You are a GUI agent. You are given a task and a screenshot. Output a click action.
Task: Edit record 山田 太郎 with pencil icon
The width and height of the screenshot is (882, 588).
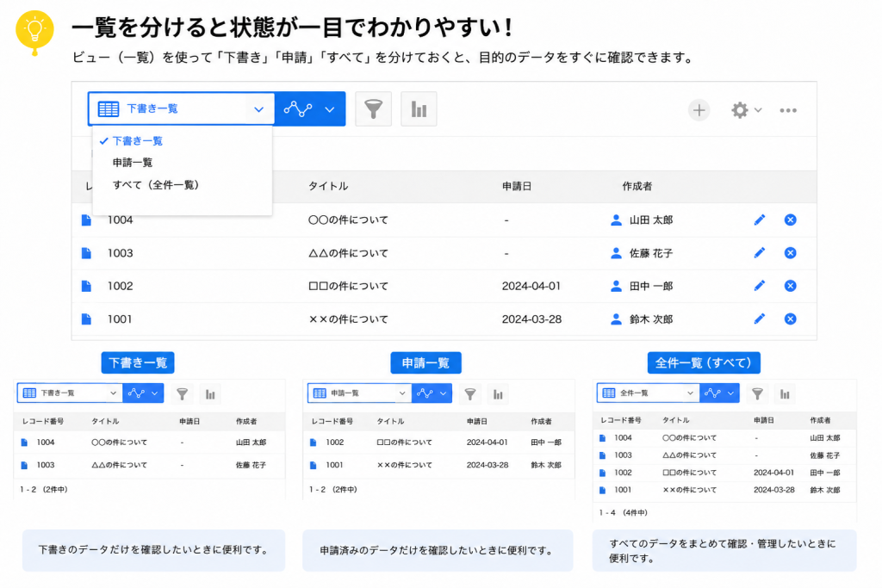point(760,220)
